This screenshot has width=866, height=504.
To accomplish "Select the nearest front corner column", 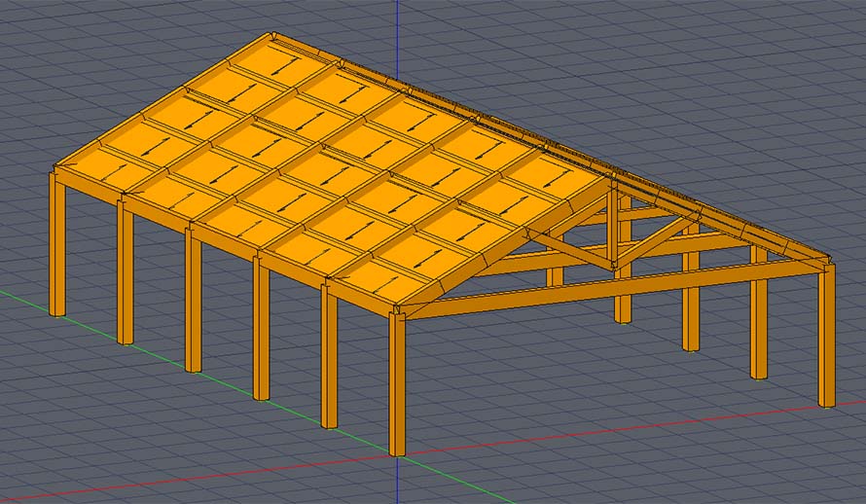I will pos(397,389).
